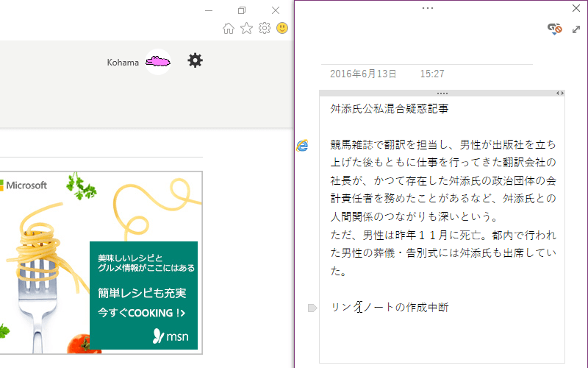Click the note container width arrows

click(560, 93)
